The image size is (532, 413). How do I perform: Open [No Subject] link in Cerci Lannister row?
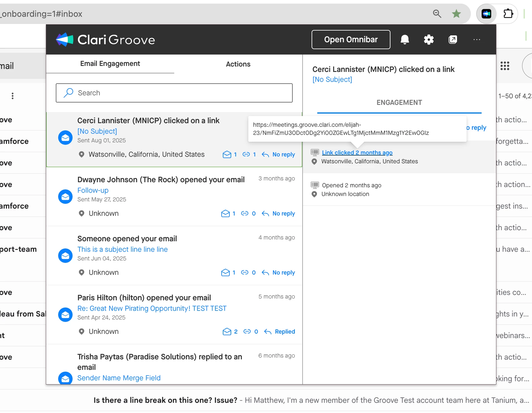(97, 131)
